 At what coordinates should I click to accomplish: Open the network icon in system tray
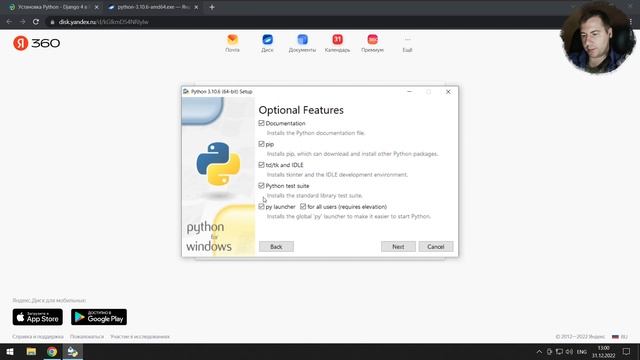[559, 352]
